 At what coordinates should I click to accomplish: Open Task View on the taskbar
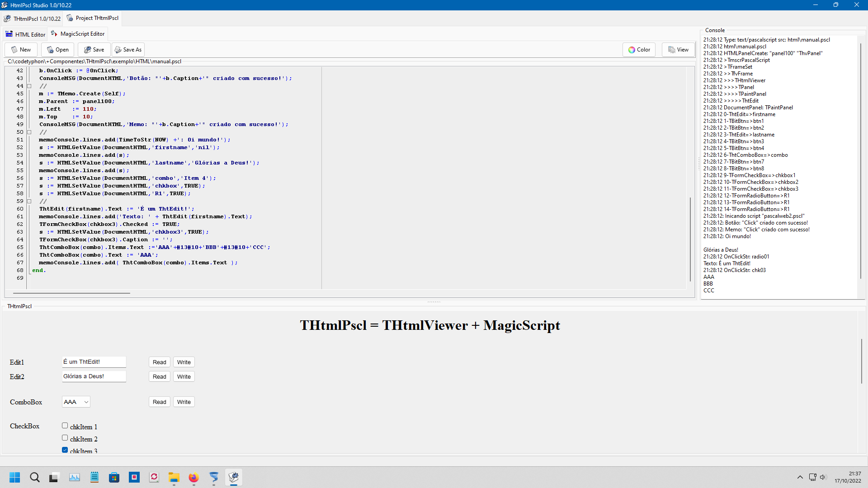point(54,478)
